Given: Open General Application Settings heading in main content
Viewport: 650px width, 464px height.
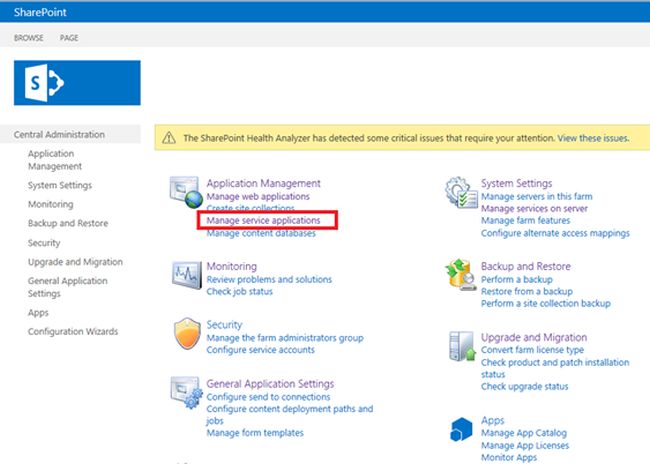Looking at the screenshot, I should coord(270,384).
